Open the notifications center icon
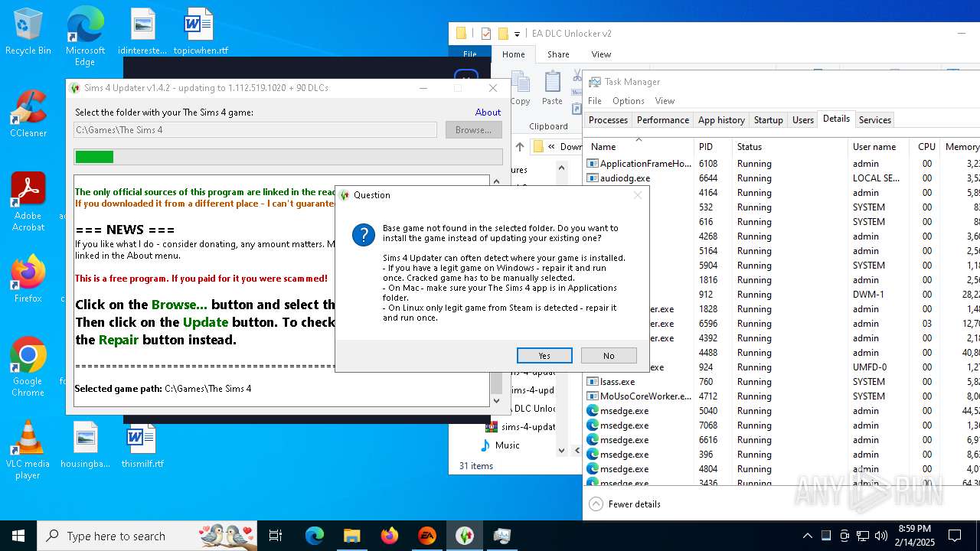 [x=955, y=536]
